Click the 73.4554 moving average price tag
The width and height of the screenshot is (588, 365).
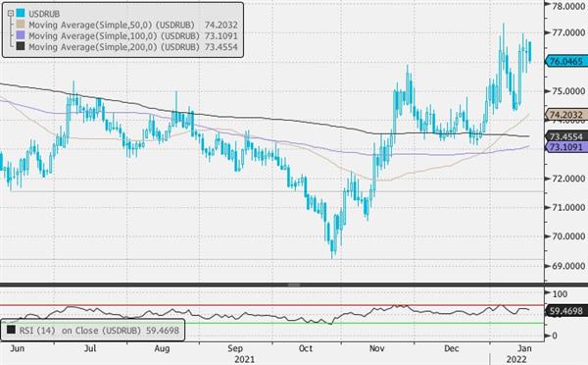coord(565,136)
